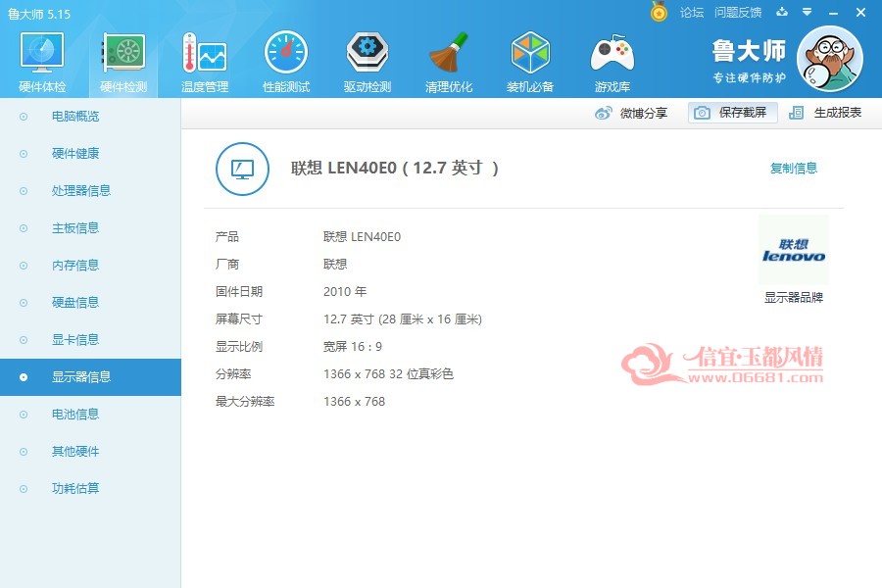Screen dimensions: 882x588
Task: Click the bullet beside 硬件健康
Action: point(24,154)
